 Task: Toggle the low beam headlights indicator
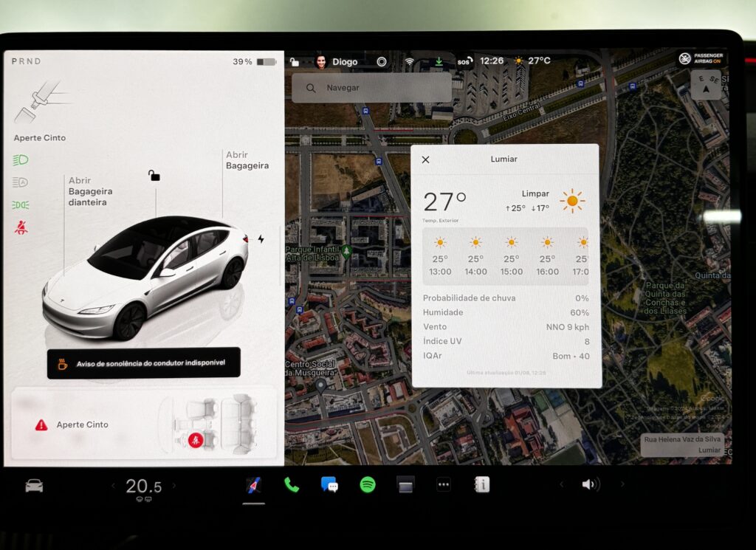[21, 159]
